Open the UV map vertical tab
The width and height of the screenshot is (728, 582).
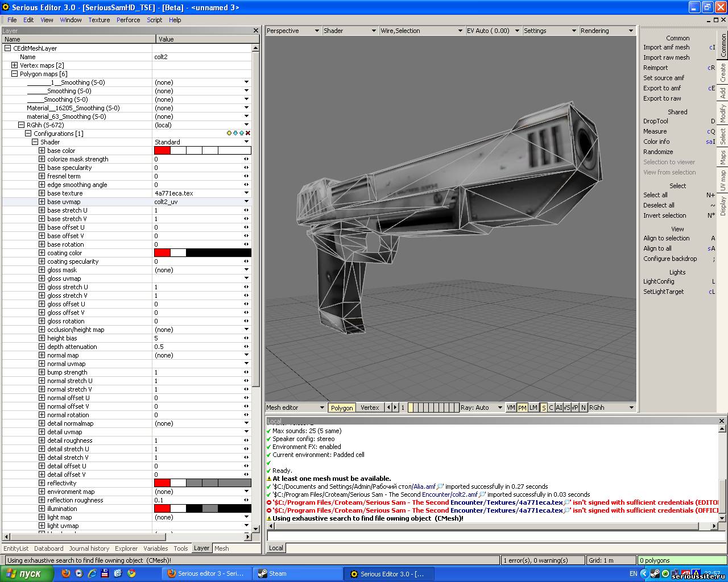[x=723, y=180]
